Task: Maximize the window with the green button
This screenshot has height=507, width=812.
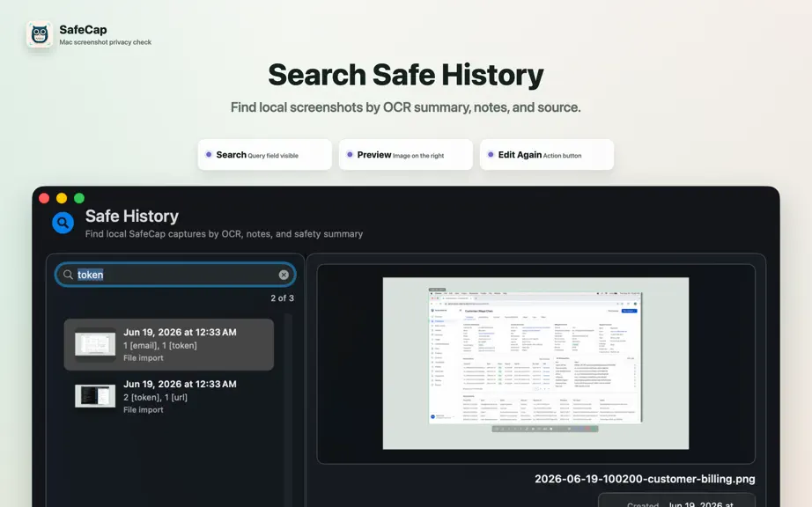Action: tap(79, 198)
